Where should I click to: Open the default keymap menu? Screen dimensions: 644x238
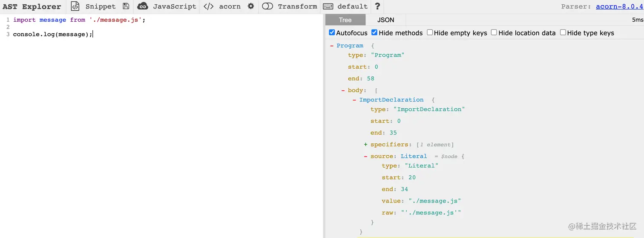point(352,6)
